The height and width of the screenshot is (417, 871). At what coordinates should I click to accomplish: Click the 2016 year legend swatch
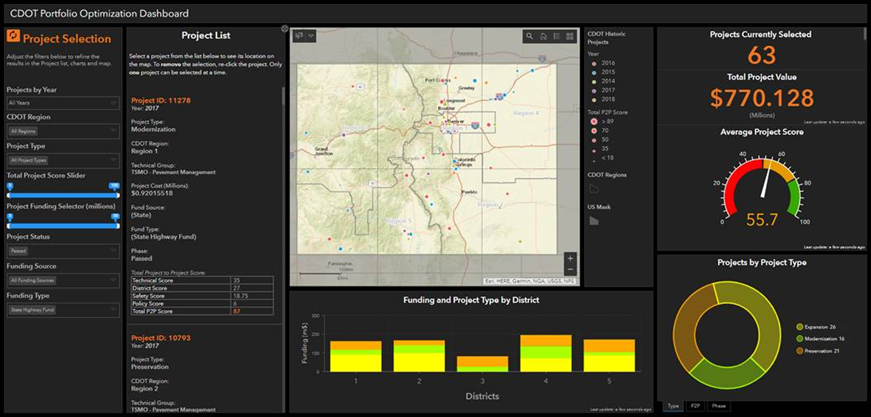[593, 63]
